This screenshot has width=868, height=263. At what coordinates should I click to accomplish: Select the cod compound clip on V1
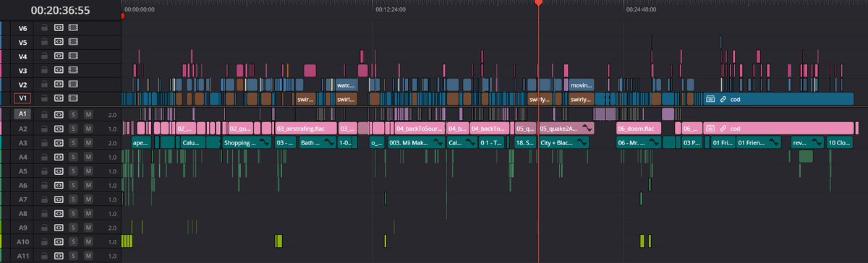pyautogui.click(x=778, y=98)
